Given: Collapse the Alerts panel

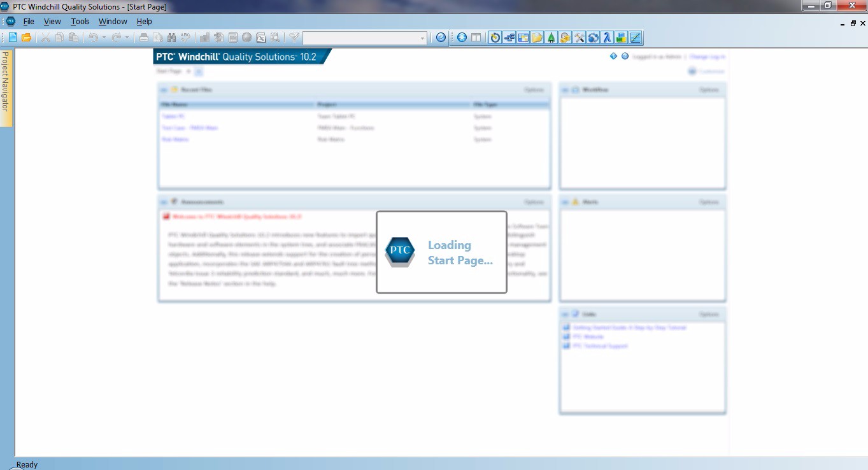Looking at the screenshot, I should 565,202.
